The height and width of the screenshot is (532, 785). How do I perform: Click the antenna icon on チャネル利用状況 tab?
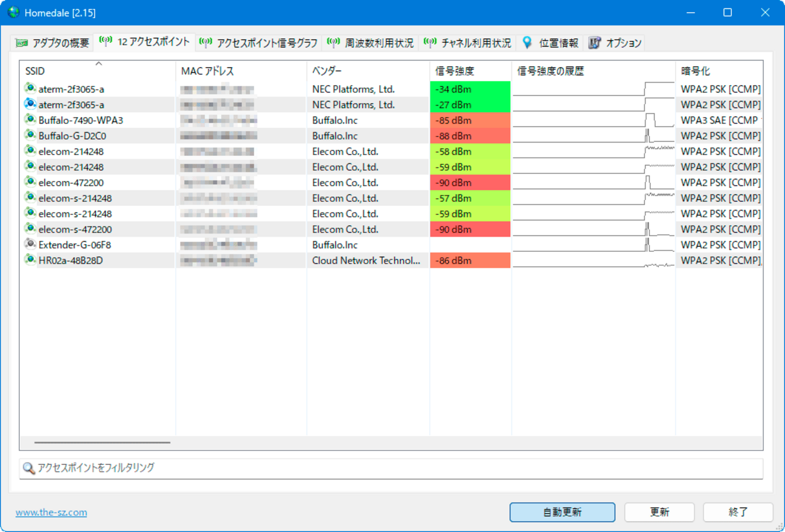[430, 42]
